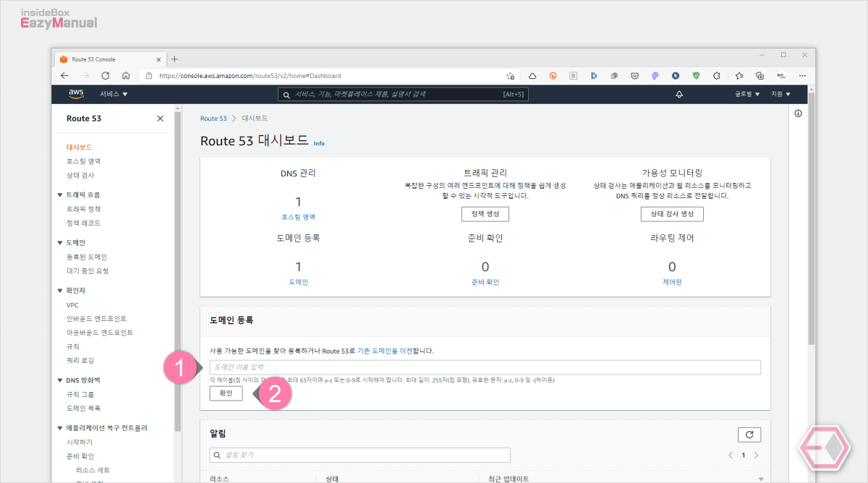Screen dimensions: 868x483
Task: Open 대기 중인 요청 in sidebar
Action: pyautogui.click(x=88, y=270)
